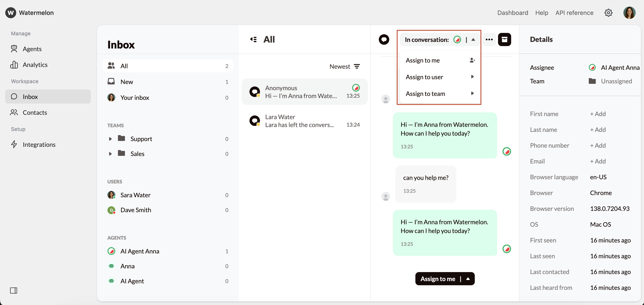Archive the conversation with the box icon
The image size is (644, 305).
point(505,39)
